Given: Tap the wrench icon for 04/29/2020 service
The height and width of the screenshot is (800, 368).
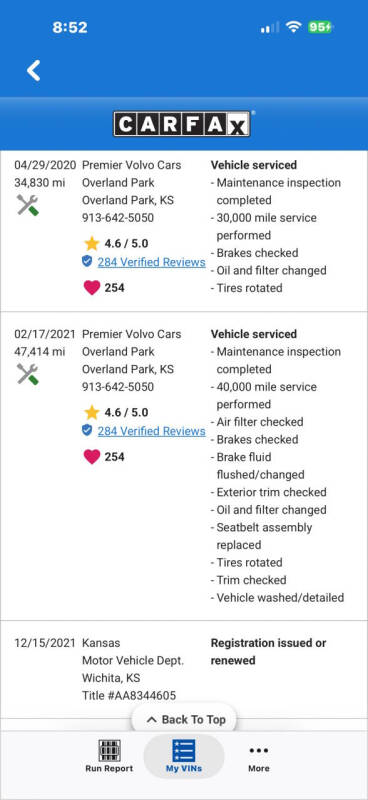Looking at the screenshot, I should point(28,205).
